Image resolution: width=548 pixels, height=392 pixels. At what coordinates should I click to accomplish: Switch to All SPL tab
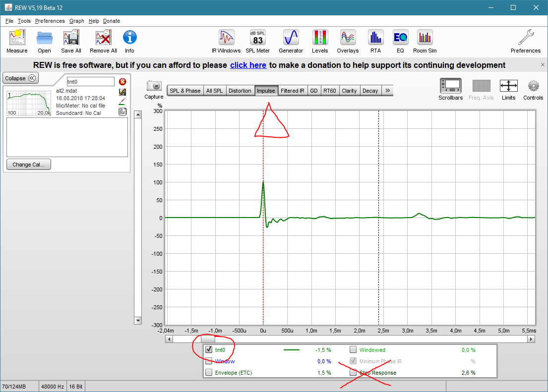[215, 91]
